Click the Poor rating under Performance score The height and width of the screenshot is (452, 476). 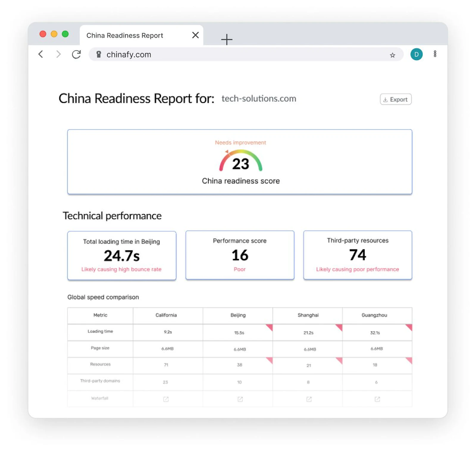[x=239, y=269]
